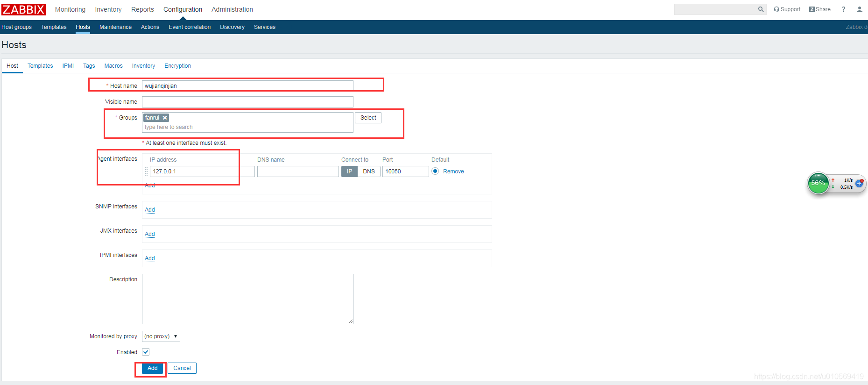Open the Reports menu
The image size is (868, 385).
tap(142, 9)
